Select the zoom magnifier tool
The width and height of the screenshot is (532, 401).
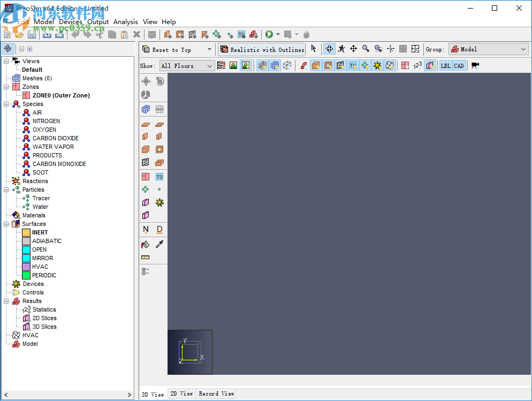(x=366, y=49)
